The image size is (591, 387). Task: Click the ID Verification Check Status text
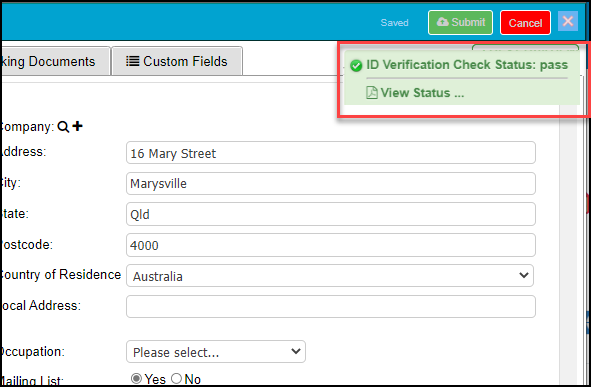(x=467, y=64)
